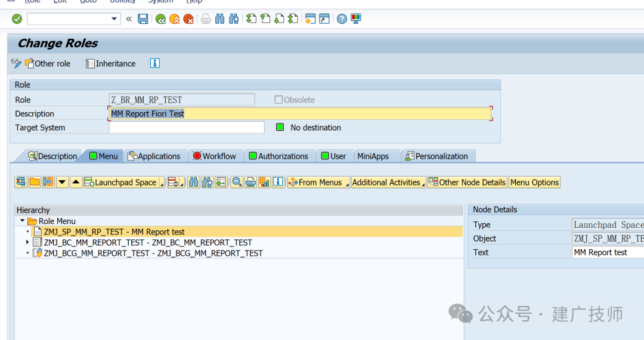Open the command field dropdown arrow
The width and height of the screenshot is (644, 340).
pyautogui.click(x=114, y=19)
